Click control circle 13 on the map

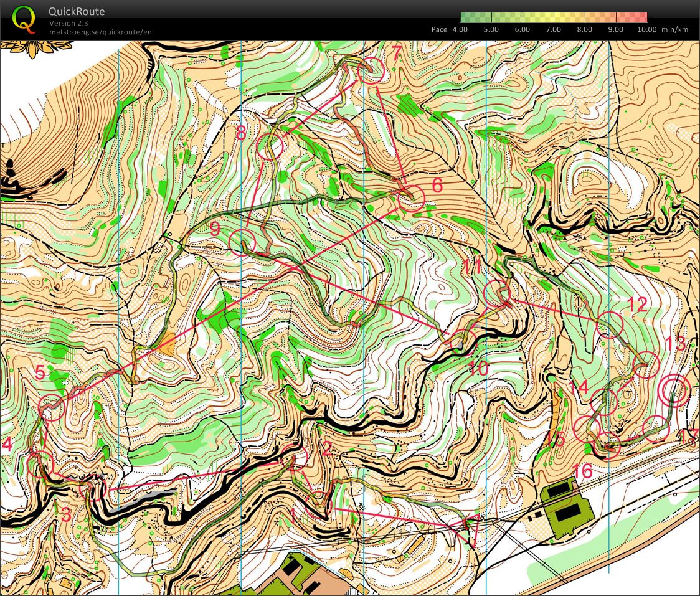click(646, 364)
